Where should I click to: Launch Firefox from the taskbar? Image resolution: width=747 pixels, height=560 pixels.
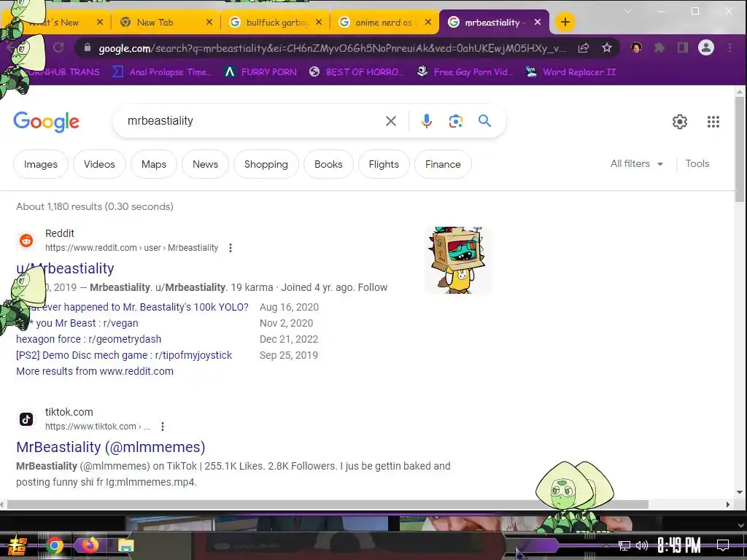tap(90, 545)
